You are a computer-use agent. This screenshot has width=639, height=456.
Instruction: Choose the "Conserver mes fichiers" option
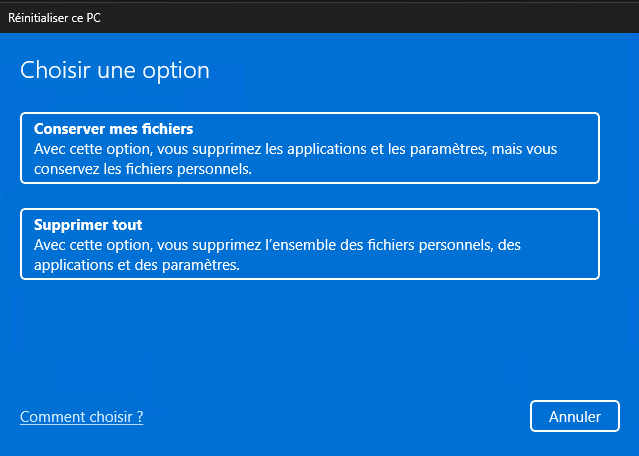coord(310,148)
